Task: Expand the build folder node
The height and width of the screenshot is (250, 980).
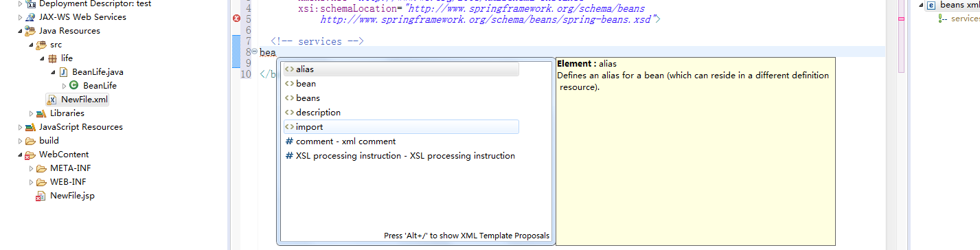Action: [20, 141]
